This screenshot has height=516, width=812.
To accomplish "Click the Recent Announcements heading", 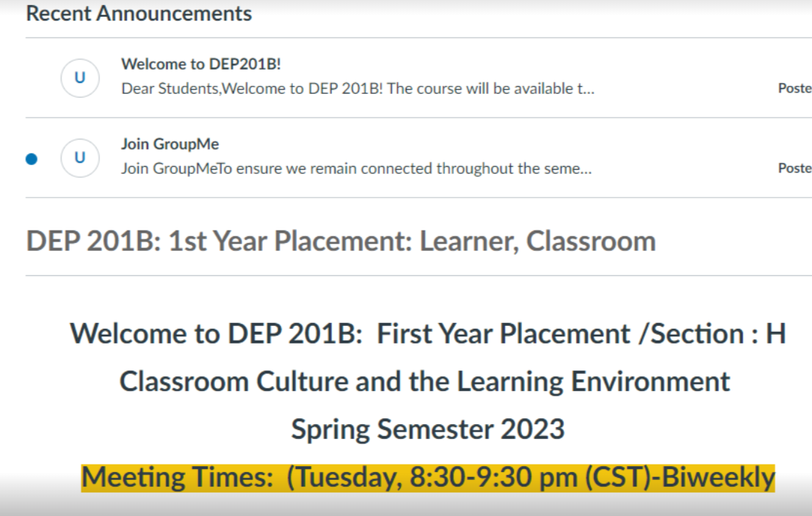I will (x=139, y=13).
